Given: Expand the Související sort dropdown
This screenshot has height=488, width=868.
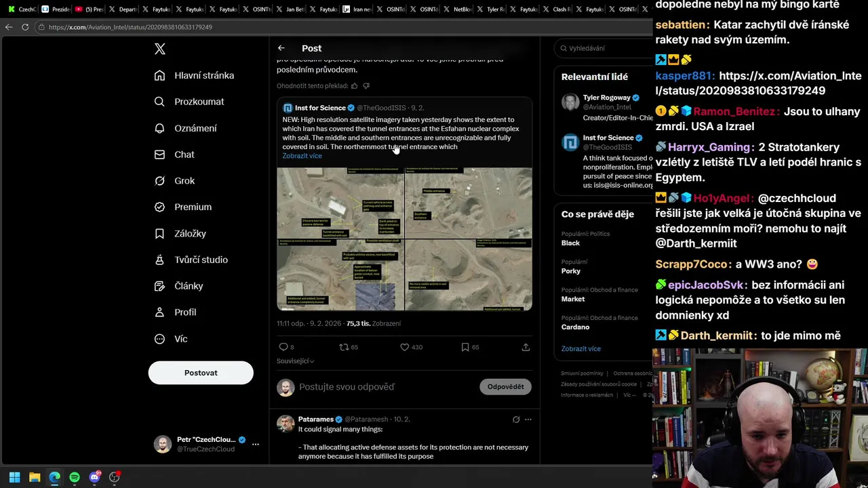Looking at the screenshot, I should (295, 361).
